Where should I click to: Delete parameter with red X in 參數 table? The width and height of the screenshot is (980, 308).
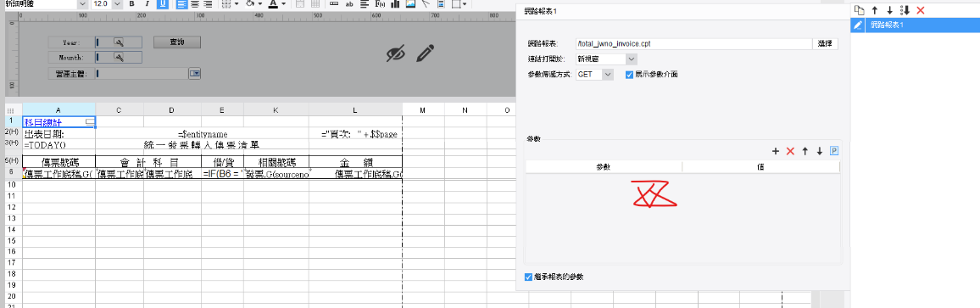[790, 151]
